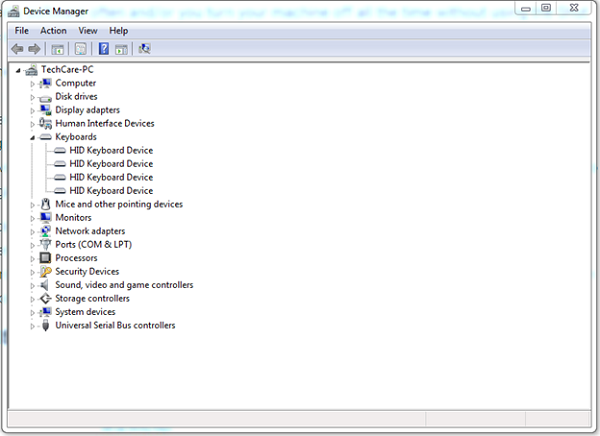Select Mice and other pointing devices

pyautogui.click(x=119, y=204)
